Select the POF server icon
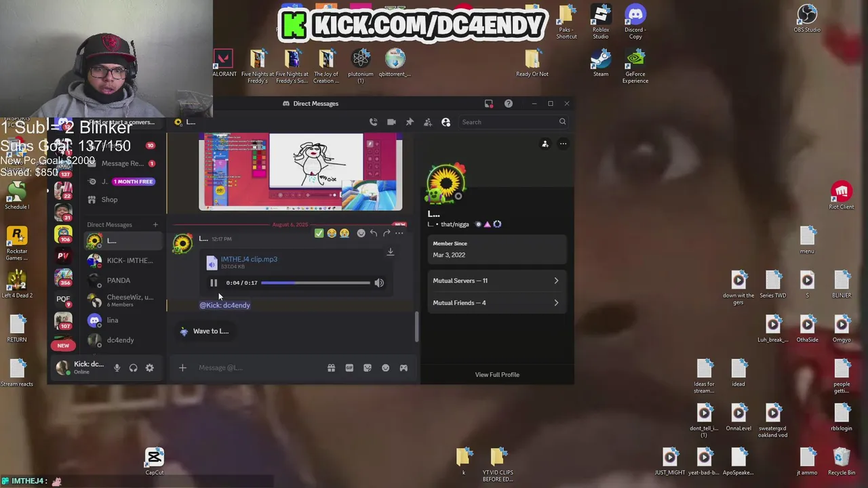Screen dimensions: 868x488 (63, 299)
